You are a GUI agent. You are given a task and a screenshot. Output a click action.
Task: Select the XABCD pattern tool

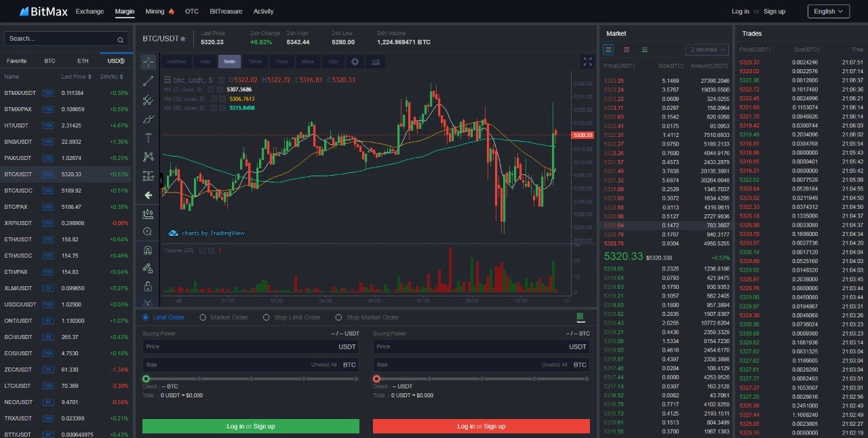click(149, 157)
